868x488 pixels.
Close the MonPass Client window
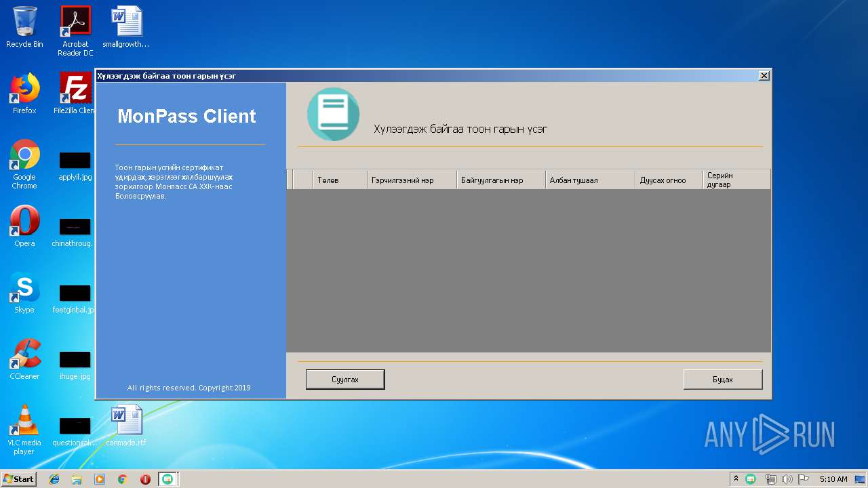pos(764,76)
